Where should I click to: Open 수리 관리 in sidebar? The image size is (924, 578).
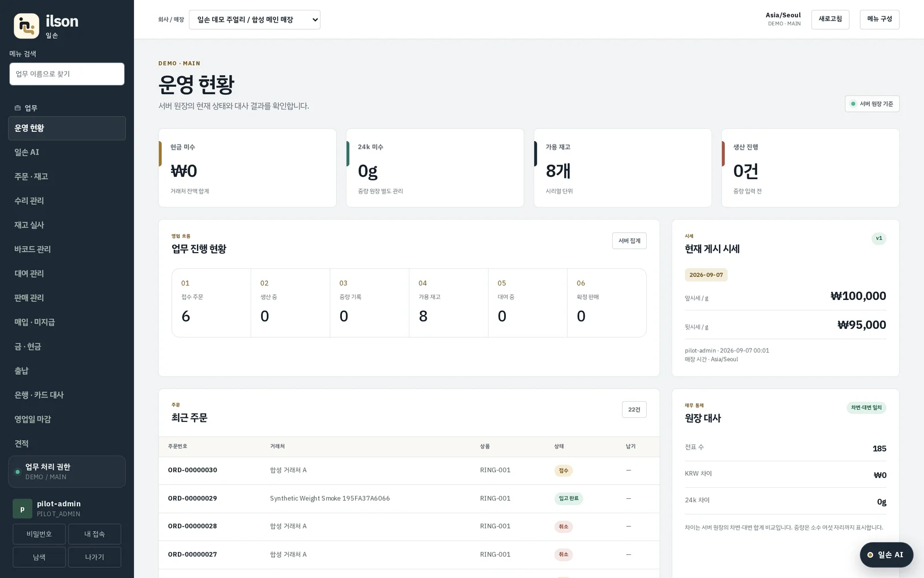(x=67, y=201)
